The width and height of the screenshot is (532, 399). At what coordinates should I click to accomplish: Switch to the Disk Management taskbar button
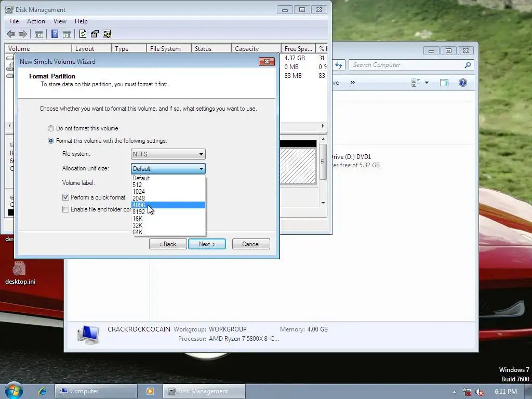(204, 391)
